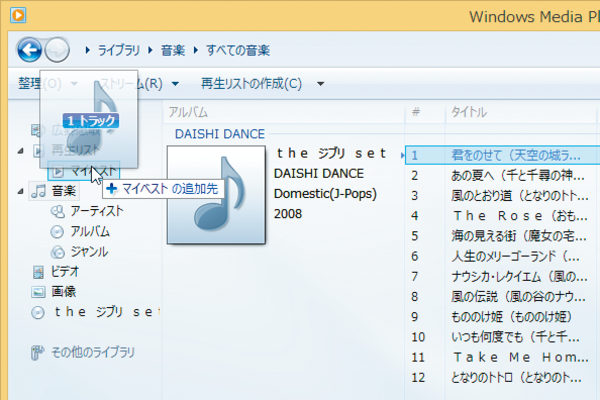Select ジャンル in the navigation tree
600x400 pixels.
[89, 251]
